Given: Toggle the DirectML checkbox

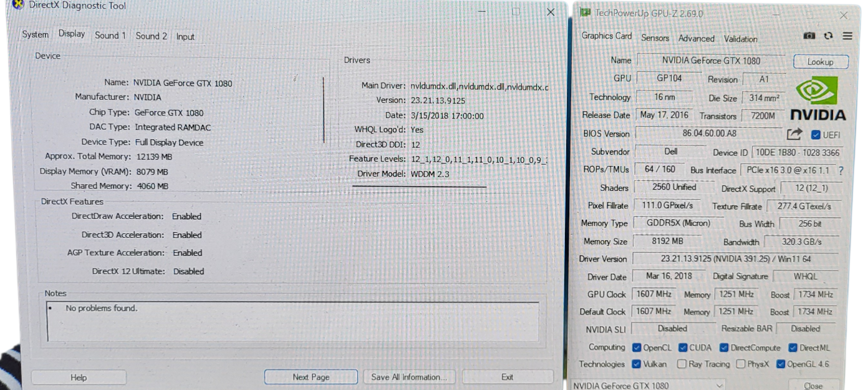Looking at the screenshot, I should pyautogui.click(x=793, y=348).
